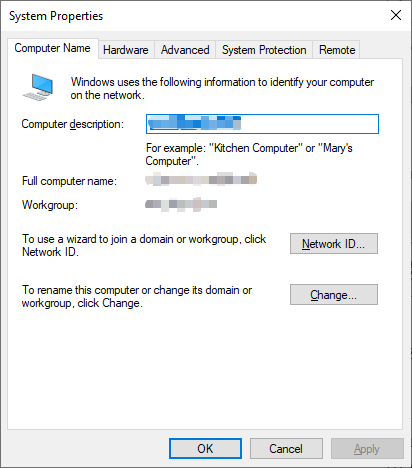
Task: Go to the Remote tab
Action: coord(337,50)
